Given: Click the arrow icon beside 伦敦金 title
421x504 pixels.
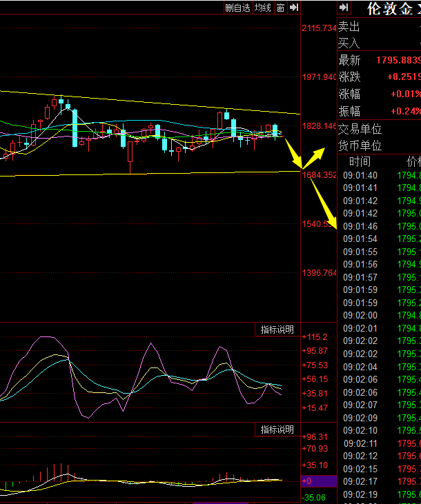Looking at the screenshot, I should tap(344, 8).
